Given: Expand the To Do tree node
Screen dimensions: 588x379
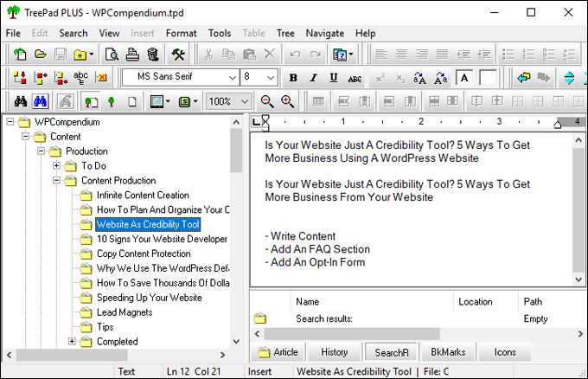Looking at the screenshot, I should [x=56, y=165].
